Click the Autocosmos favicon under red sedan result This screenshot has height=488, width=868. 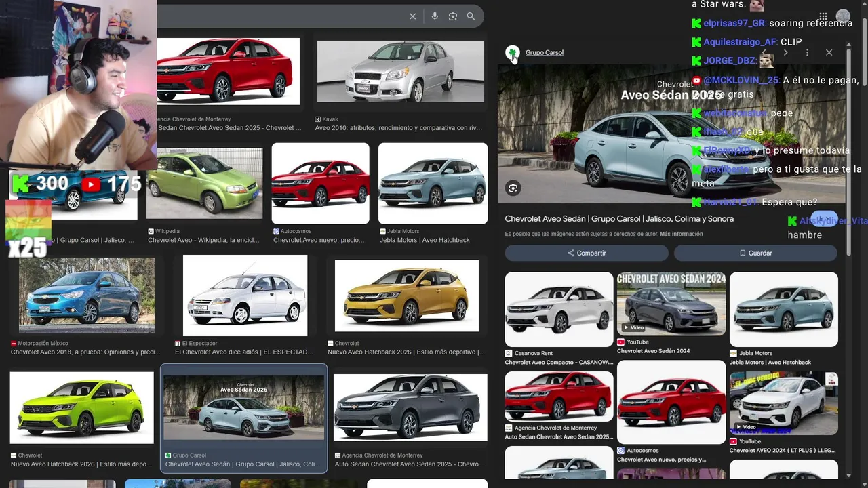[276, 231]
